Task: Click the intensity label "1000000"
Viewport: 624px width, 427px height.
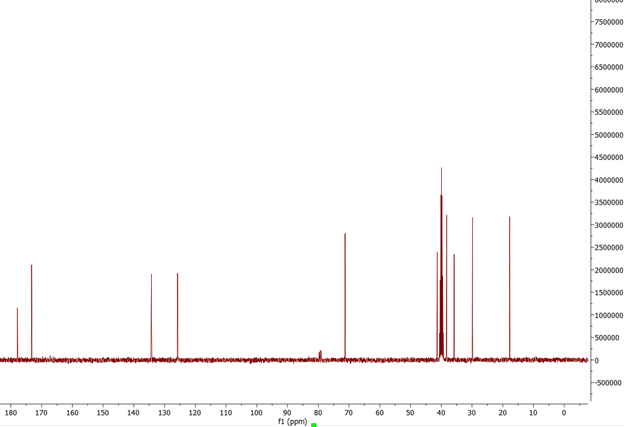Action: click(x=609, y=315)
